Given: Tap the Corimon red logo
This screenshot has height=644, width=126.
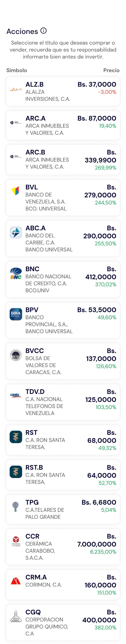Looking at the screenshot, I should pos(16,581).
